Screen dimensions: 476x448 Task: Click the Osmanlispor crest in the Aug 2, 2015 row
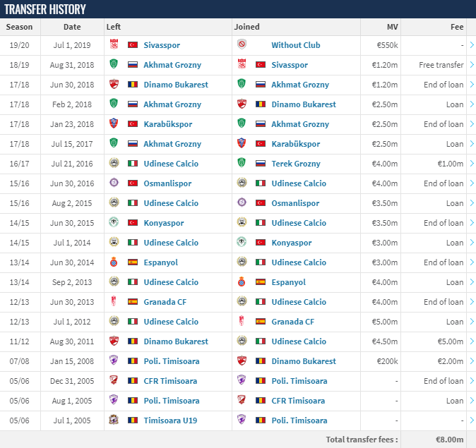(242, 202)
